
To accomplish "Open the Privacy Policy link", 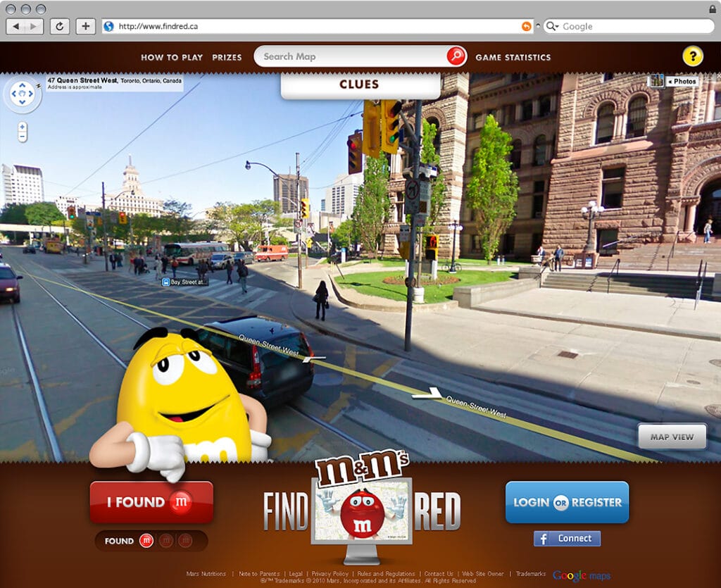I will point(330,574).
